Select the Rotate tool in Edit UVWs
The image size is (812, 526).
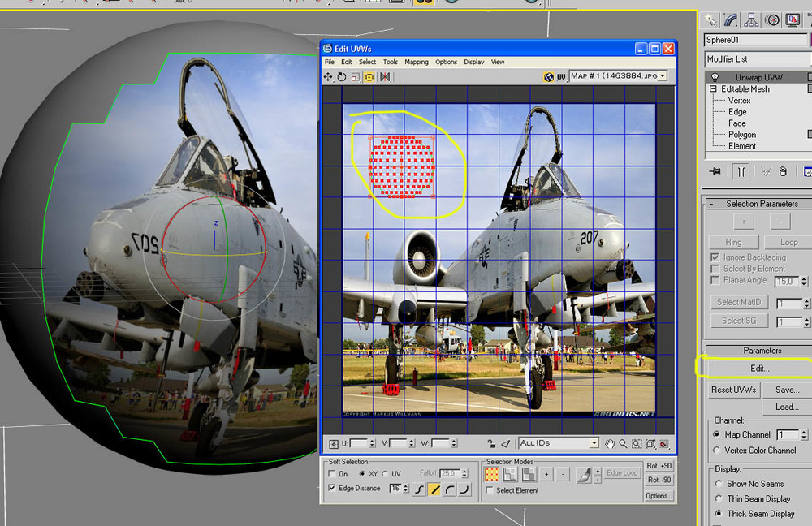[342, 76]
